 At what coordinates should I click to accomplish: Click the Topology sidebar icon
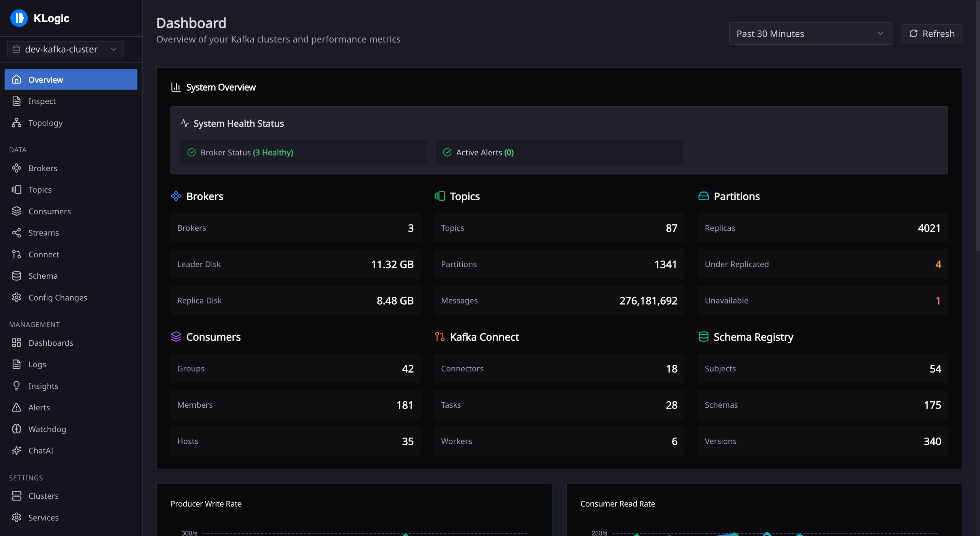16,123
